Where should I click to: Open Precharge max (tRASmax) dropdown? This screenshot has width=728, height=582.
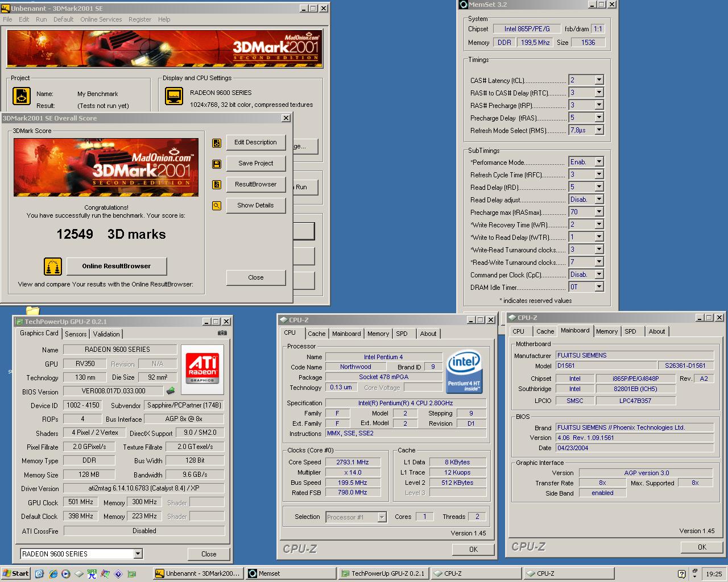click(x=599, y=212)
